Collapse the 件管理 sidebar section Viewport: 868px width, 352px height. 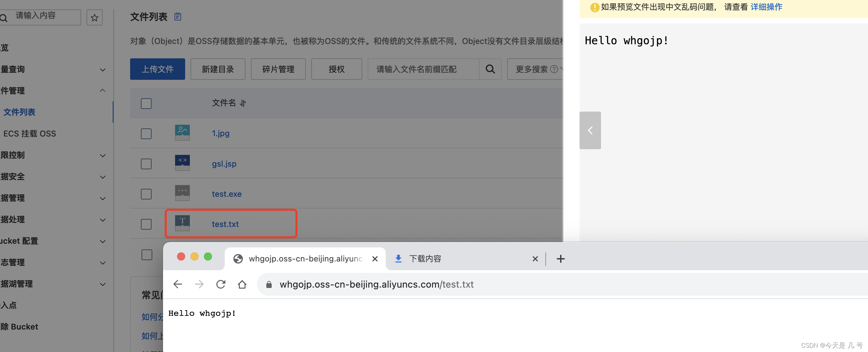[x=102, y=90]
